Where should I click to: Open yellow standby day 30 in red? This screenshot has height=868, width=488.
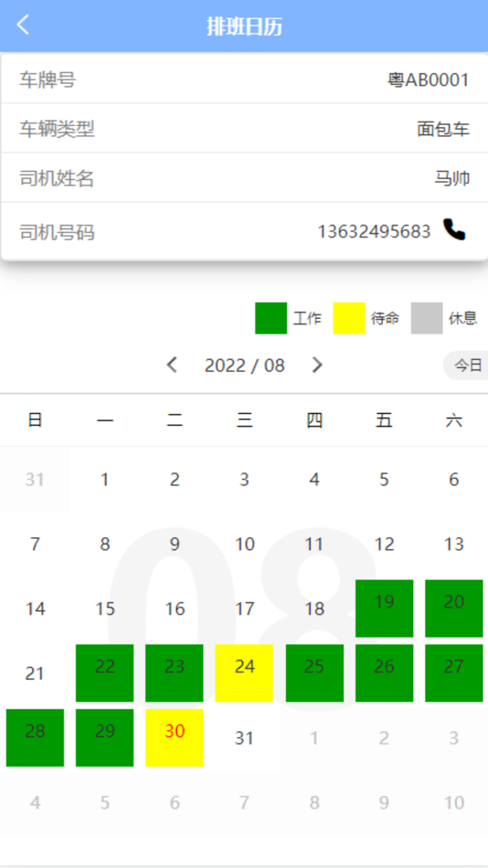tap(175, 738)
